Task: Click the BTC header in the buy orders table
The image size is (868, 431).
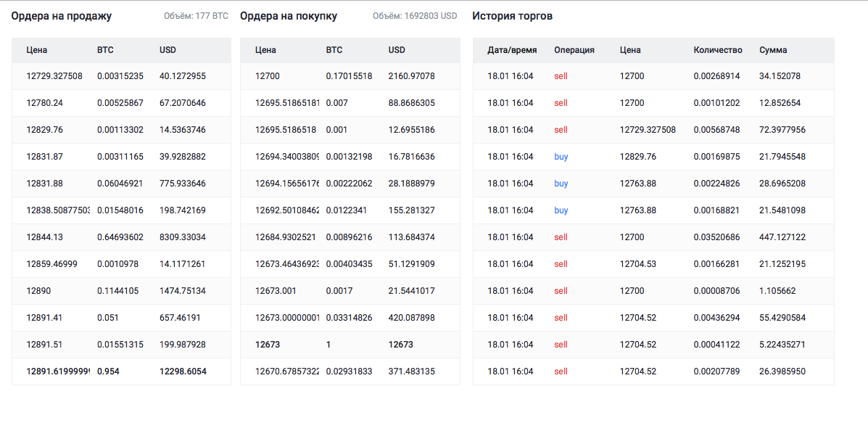Action: pyautogui.click(x=334, y=50)
